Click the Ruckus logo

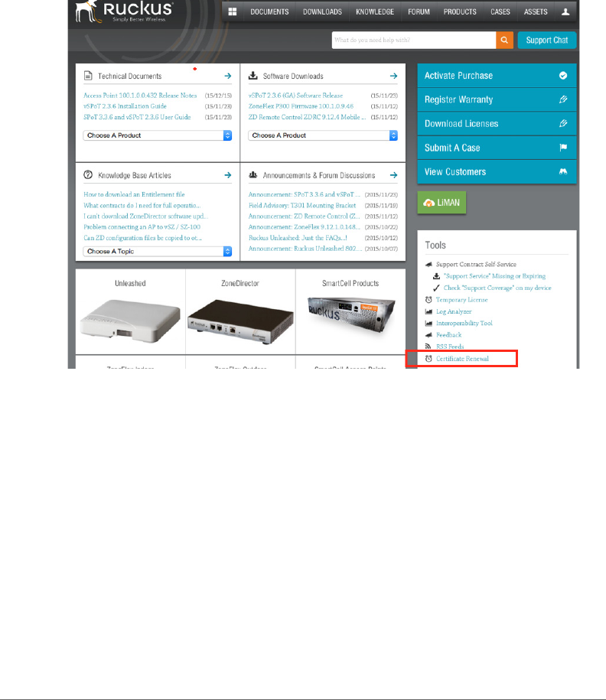[124, 11]
